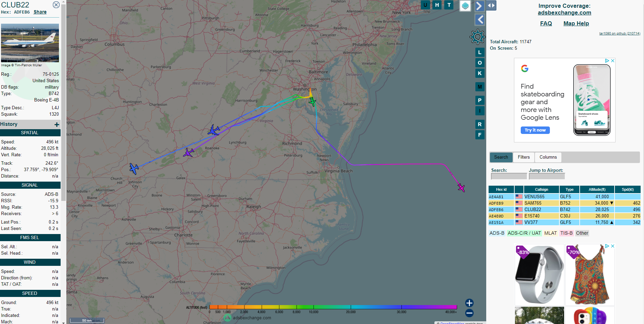Sort table by Spd(kt) column
This screenshot has width=644, height=324.
627,189
